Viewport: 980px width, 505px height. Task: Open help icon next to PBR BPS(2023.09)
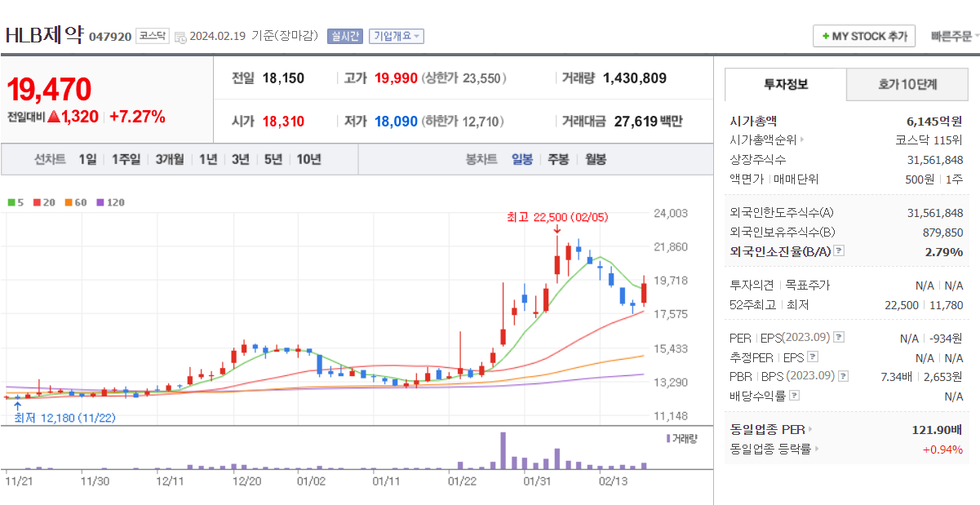tap(844, 376)
